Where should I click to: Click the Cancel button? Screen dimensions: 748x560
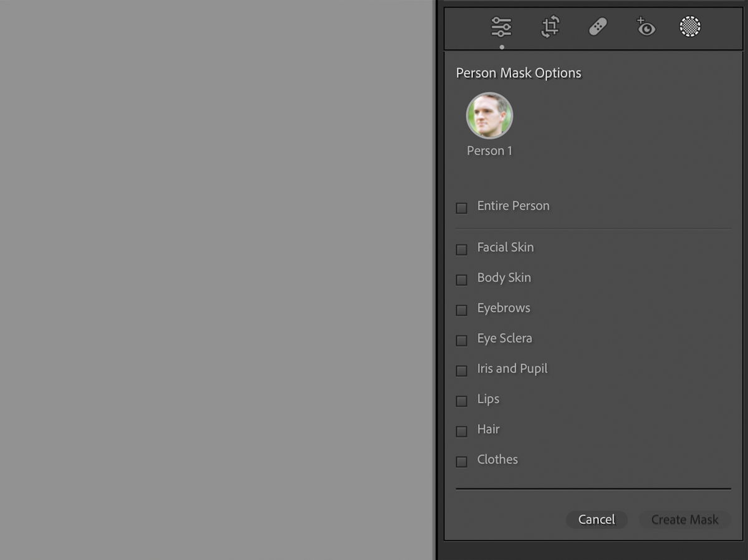[597, 520]
